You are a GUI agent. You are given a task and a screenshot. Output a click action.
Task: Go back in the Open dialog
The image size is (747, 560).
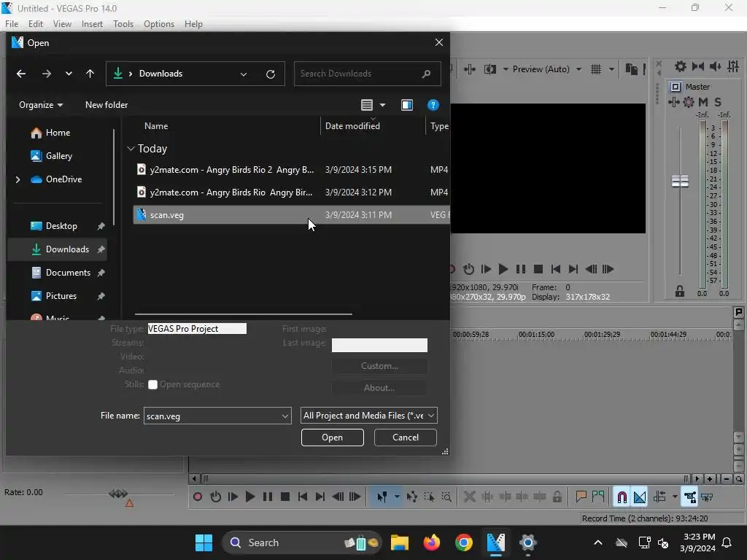click(x=21, y=74)
